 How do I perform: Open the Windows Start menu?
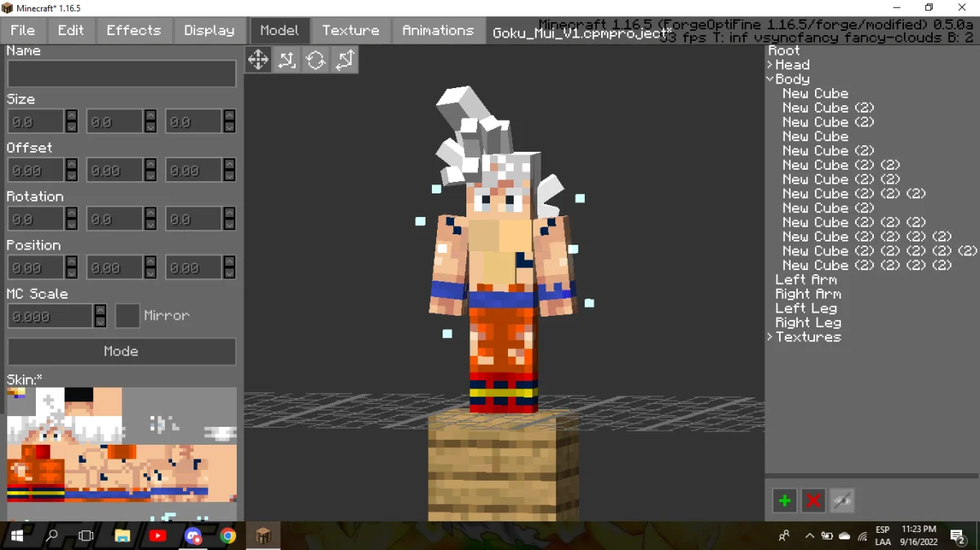[x=17, y=536]
